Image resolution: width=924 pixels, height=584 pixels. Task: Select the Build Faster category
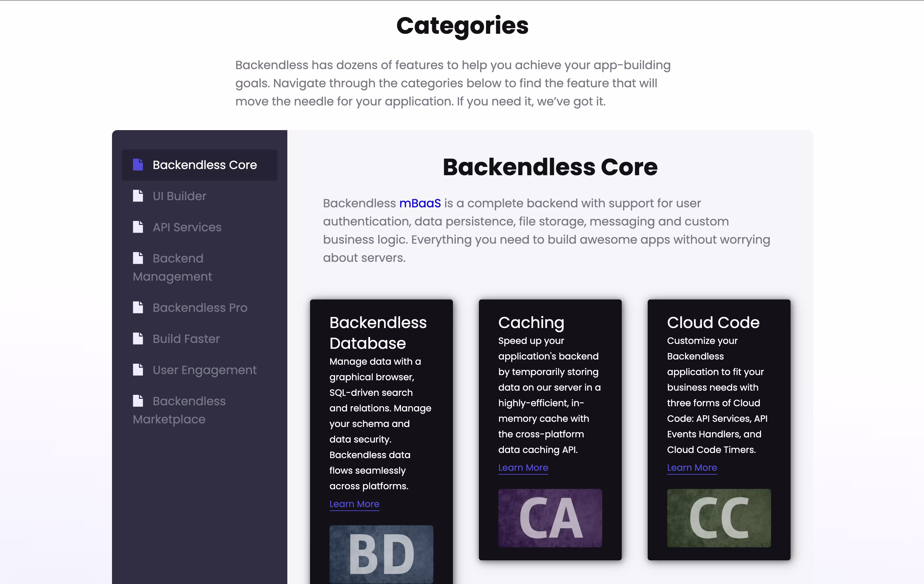186,339
